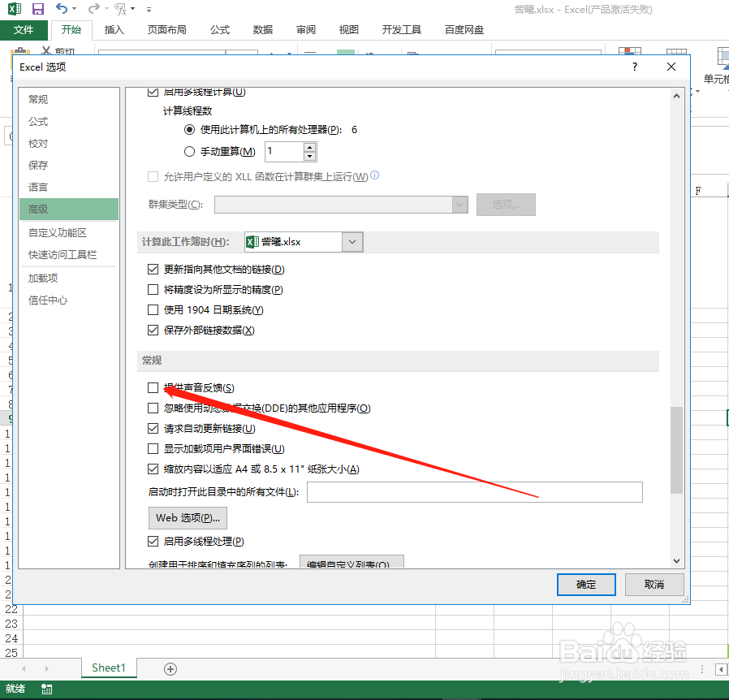729x700 pixels.
Task: Confirm changes with the 确定 button
Action: (586, 584)
